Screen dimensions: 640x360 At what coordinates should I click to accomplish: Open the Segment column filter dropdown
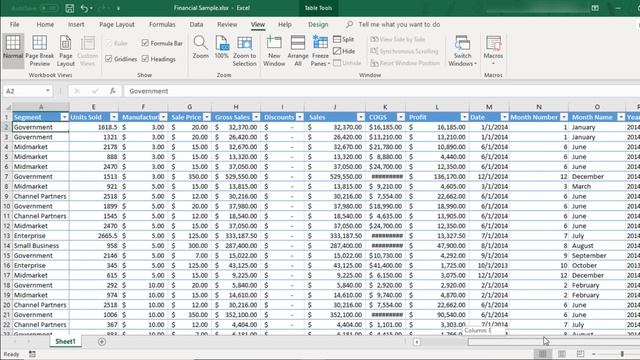tap(64, 117)
